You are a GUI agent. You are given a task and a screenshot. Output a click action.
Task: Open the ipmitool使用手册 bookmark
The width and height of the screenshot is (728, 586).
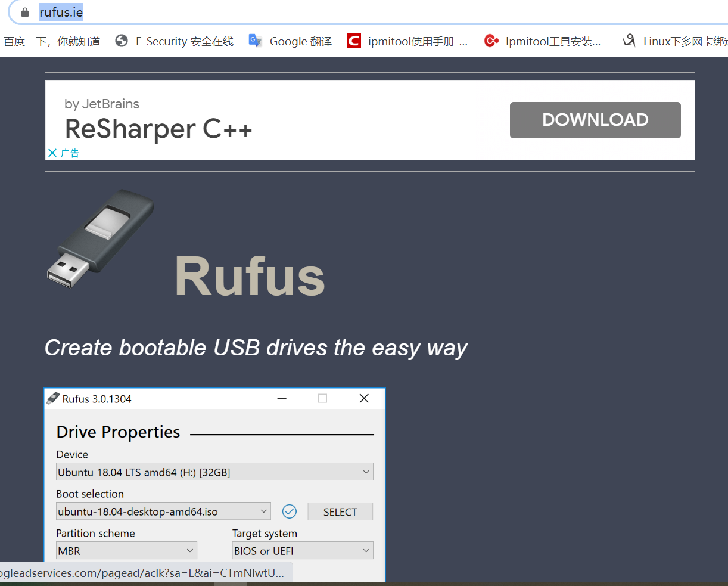418,41
